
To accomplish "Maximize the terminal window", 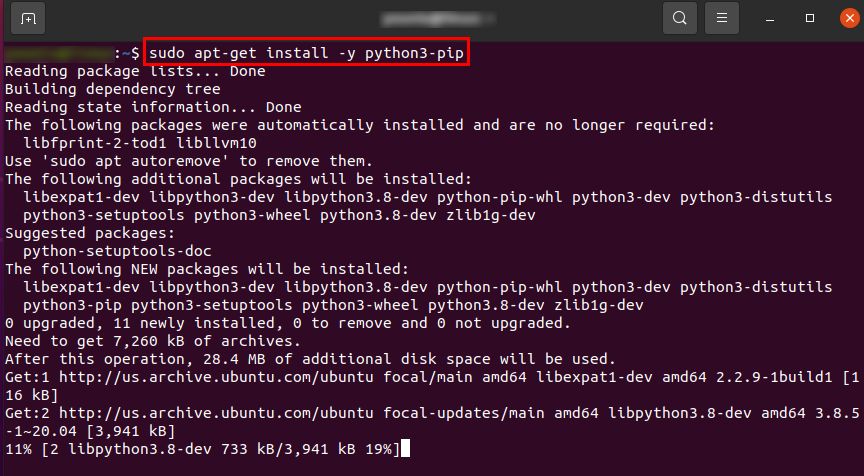I will click(x=809, y=18).
